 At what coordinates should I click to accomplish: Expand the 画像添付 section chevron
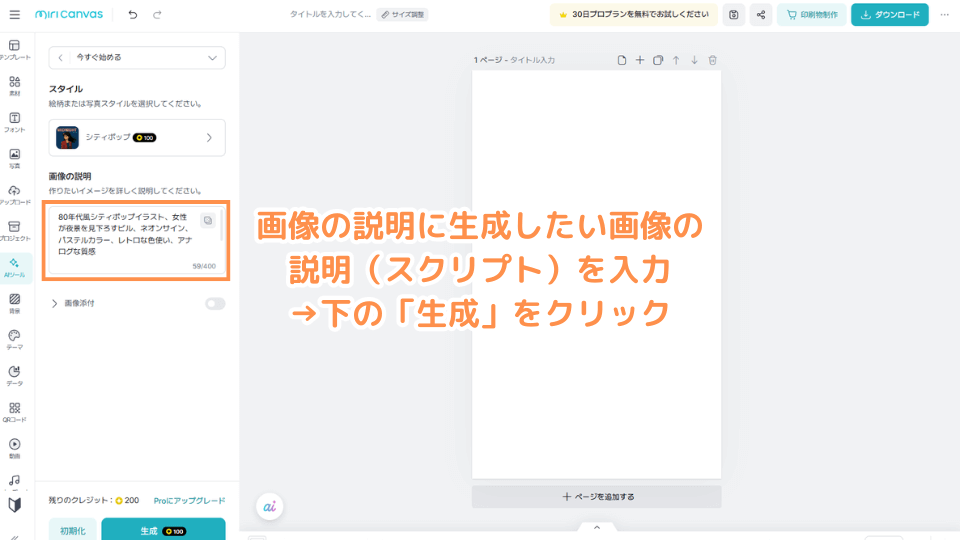point(55,303)
